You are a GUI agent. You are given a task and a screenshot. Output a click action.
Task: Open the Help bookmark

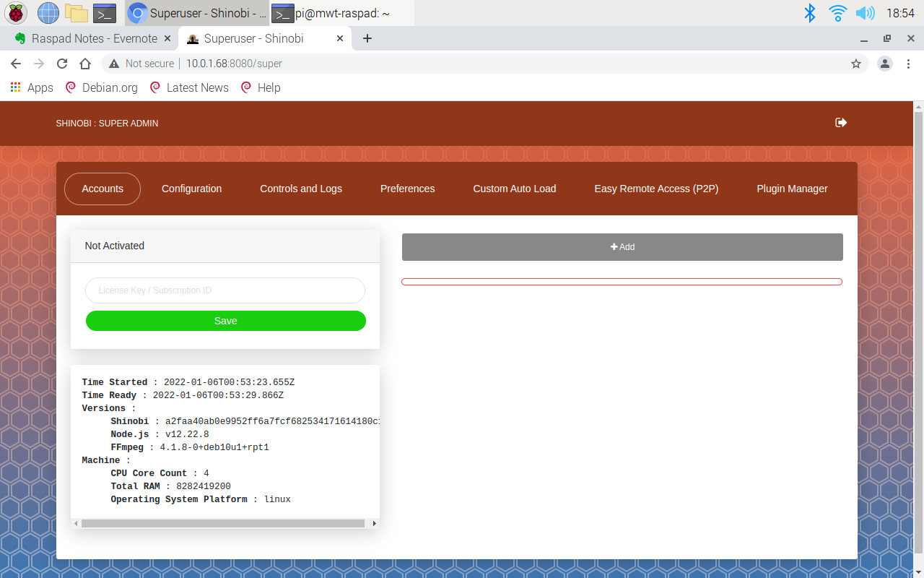click(260, 87)
